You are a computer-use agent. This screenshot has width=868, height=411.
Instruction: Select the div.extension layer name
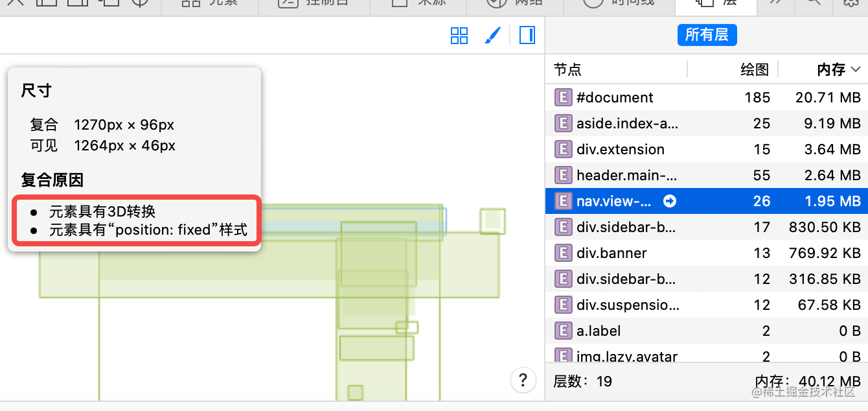(x=621, y=149)
